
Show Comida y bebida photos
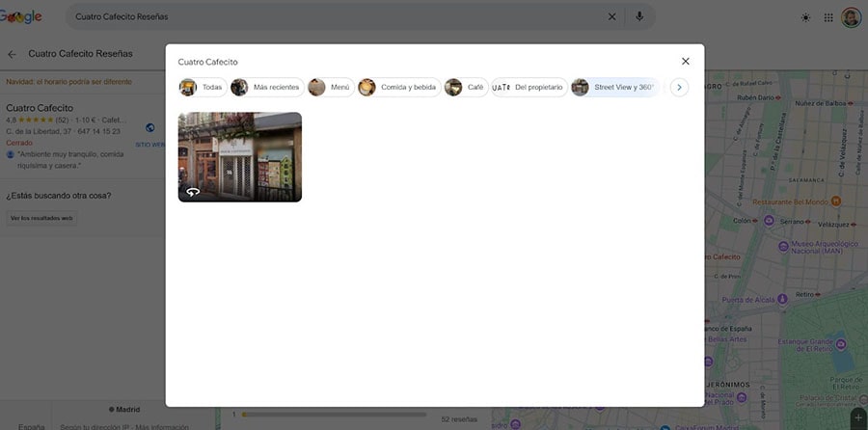(x=398, y=88)
